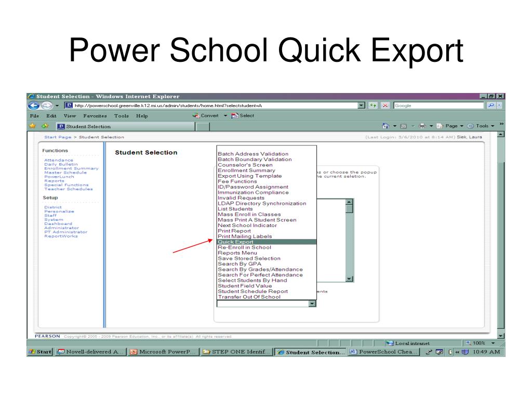The width and height of the screenshot is (532, 399).
Task: Open the Daily Bulletin link
Action: tap(61, 164)
